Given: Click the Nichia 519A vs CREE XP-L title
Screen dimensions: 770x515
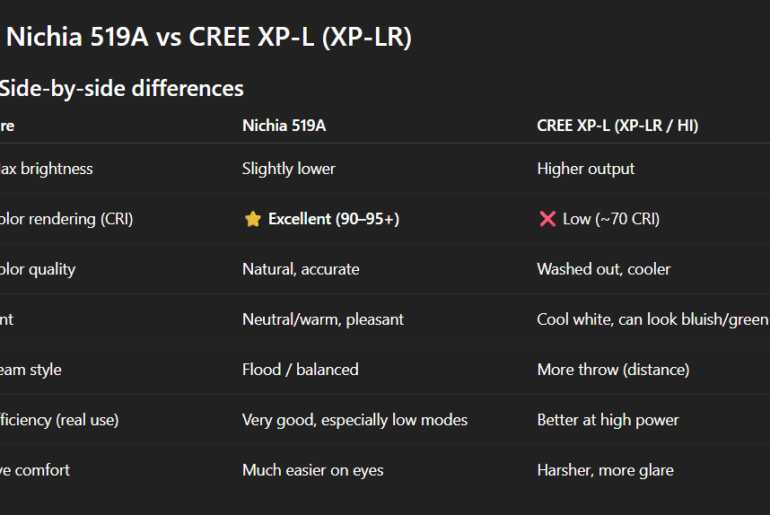Looking at the screenshot, I should [208, 37].
